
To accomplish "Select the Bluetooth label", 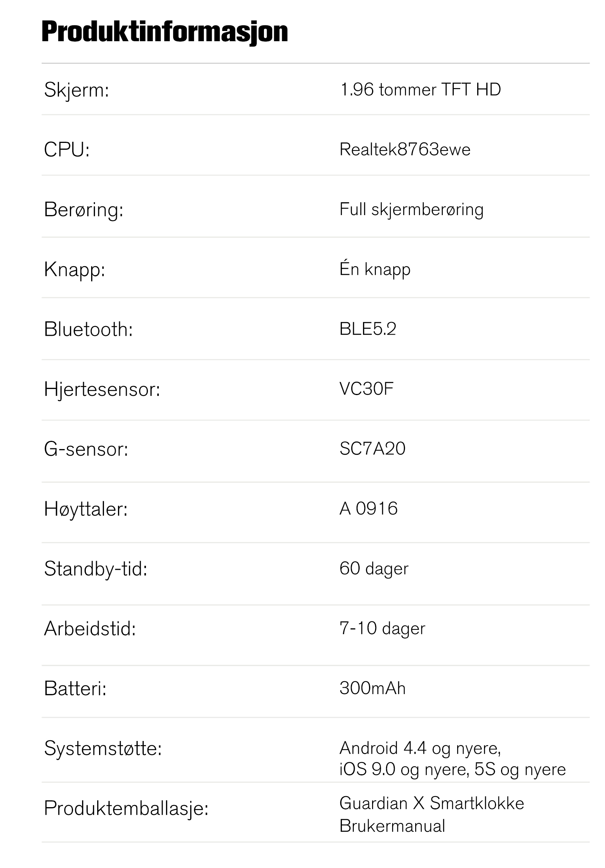I will (88, 329).
